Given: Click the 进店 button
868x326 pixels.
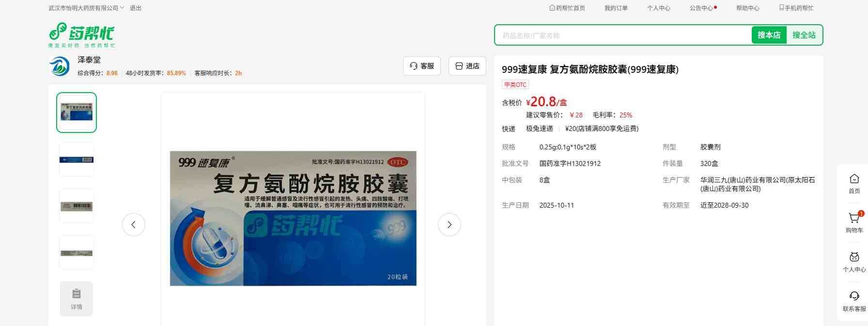Looking at the screenshot, I should coord(467,66).
